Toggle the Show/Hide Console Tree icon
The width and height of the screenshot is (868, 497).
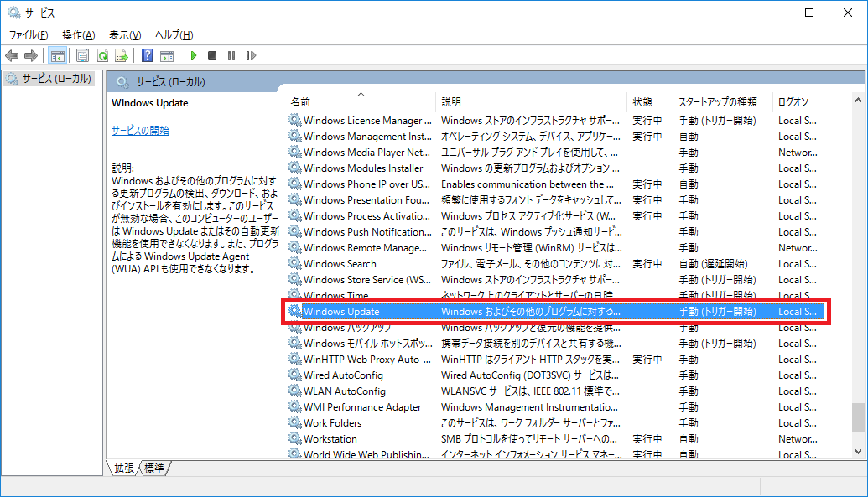[57, 55]
